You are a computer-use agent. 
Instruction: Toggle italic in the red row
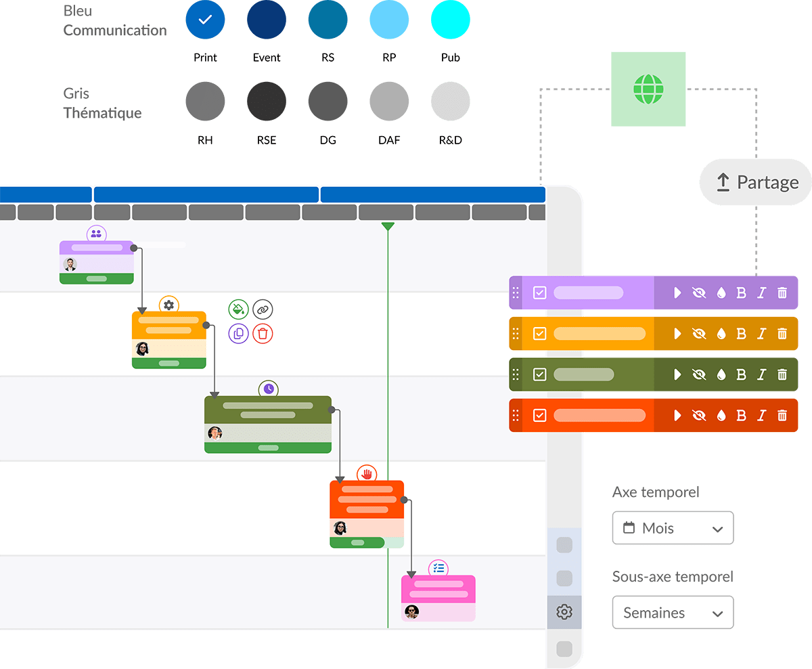762,415
